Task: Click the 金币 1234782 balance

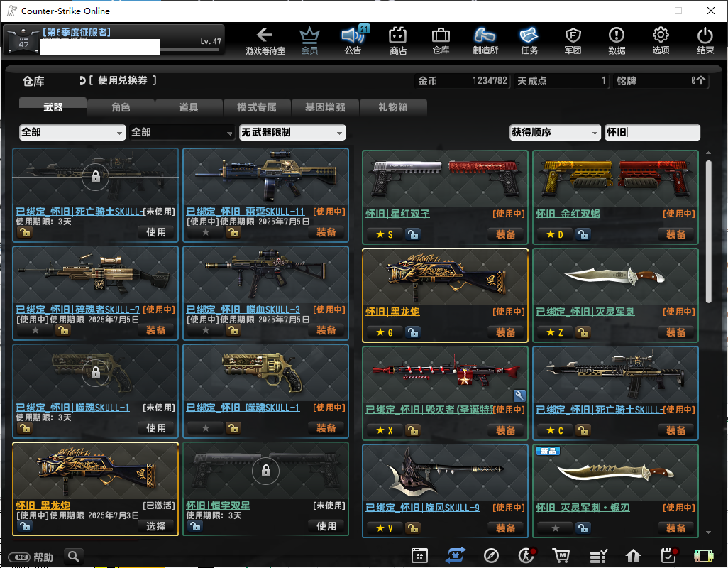Action: (x=463, y=81)
